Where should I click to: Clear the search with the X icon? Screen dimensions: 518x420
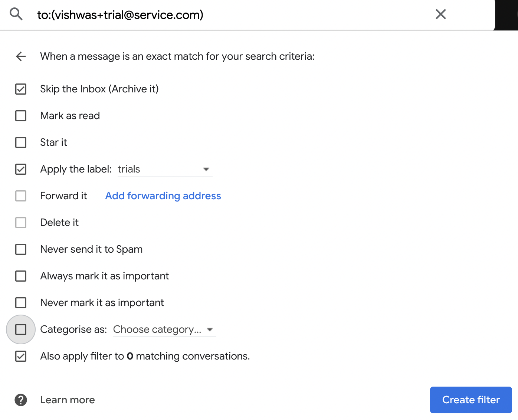click(x=440, y=14)
